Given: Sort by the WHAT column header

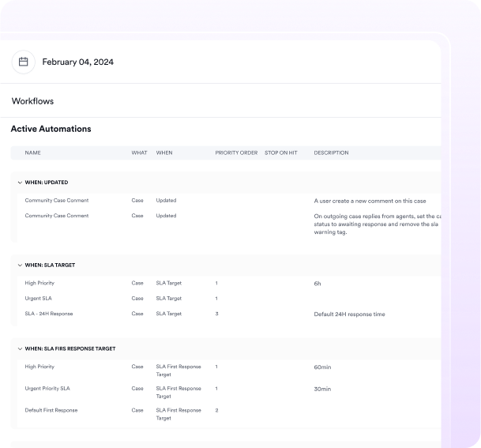Looking at the screenshot, I should click(x=139, y=152).
